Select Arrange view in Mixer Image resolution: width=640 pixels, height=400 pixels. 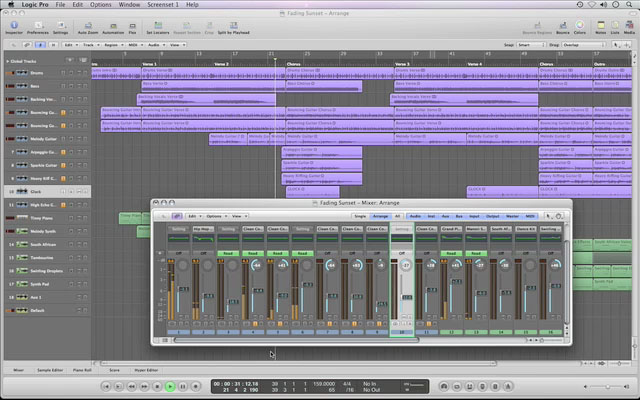(x=380, y=216)
